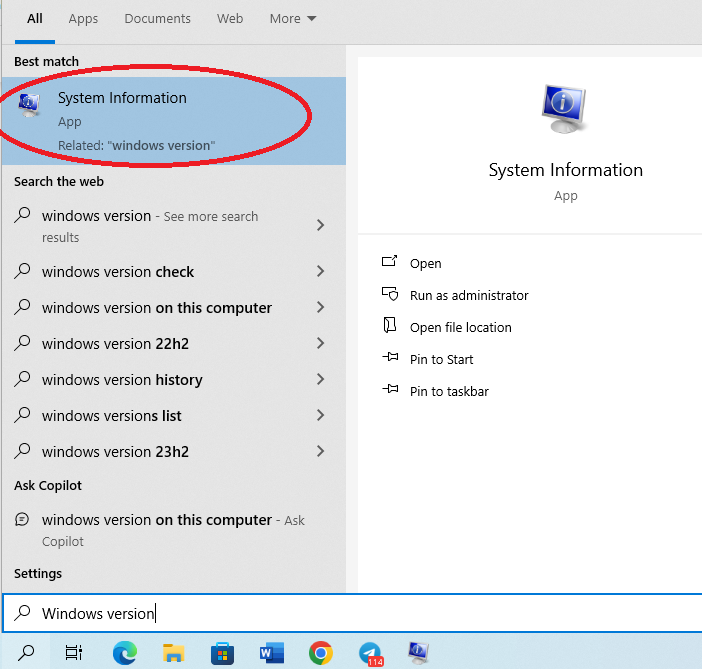The image size is (702, 669).
Task: Choose Run as administrator
Action: point(469,296)
